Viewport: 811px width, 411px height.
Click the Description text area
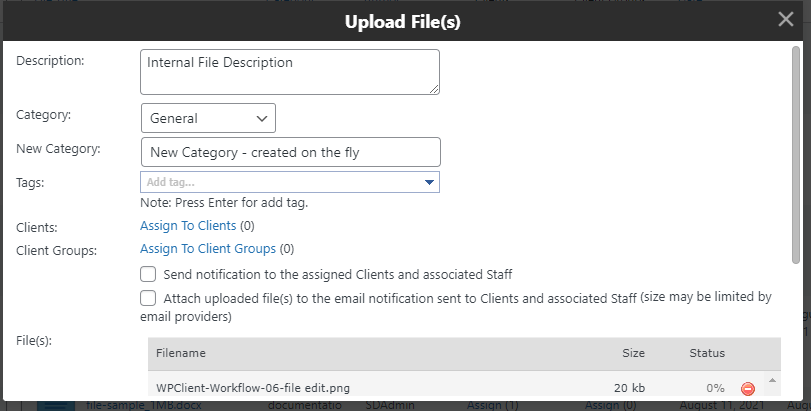coord(290,72)
